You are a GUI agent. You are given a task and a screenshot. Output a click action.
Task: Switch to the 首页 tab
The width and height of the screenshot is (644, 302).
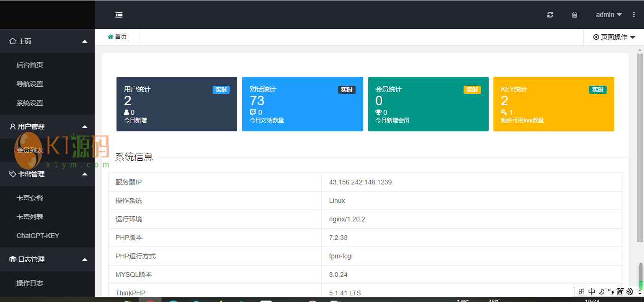click(x=117, y=37)
